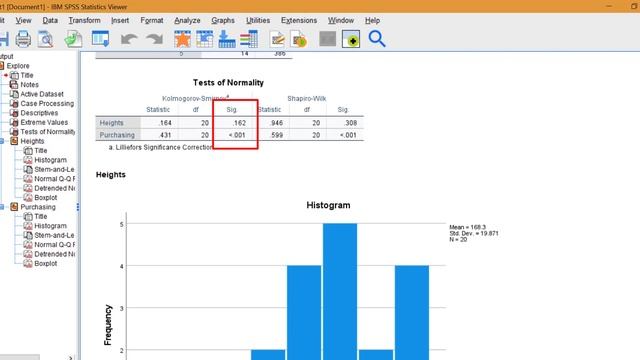The width and height of the screenshot is (640, 360).
Task: Select Normal Q-Q Plot under Purchasing
Action: point(54,244)
